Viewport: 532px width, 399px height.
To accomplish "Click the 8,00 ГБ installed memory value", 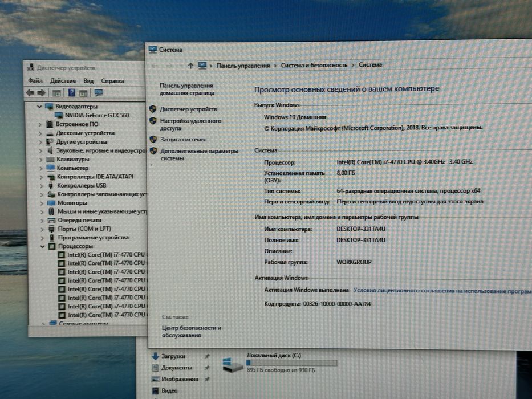I will tap(346, 173).
